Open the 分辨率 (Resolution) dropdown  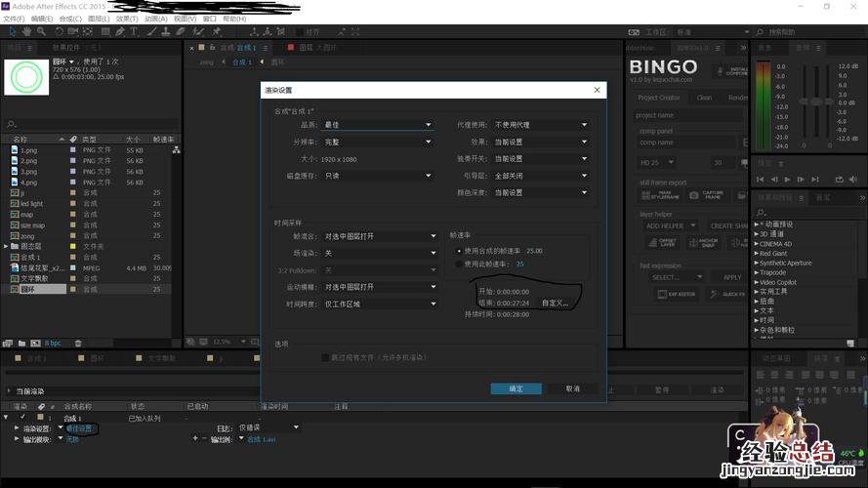[x=378, y=142]
